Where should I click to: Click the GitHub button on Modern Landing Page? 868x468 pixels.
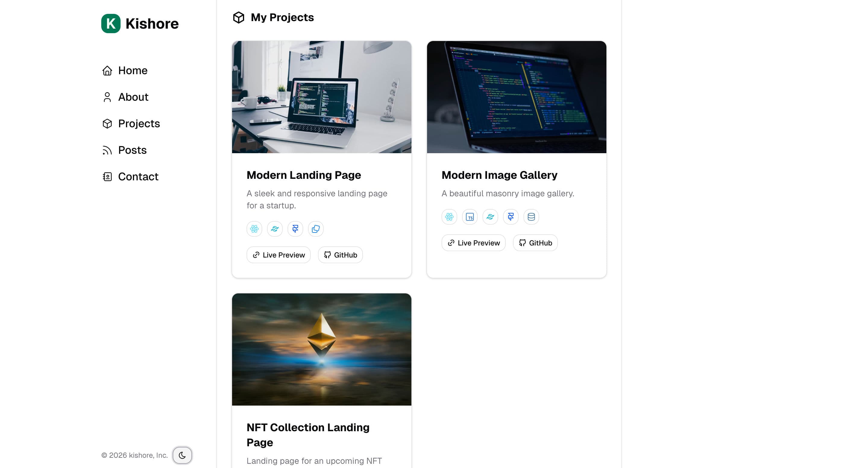[x=340, y=255]
